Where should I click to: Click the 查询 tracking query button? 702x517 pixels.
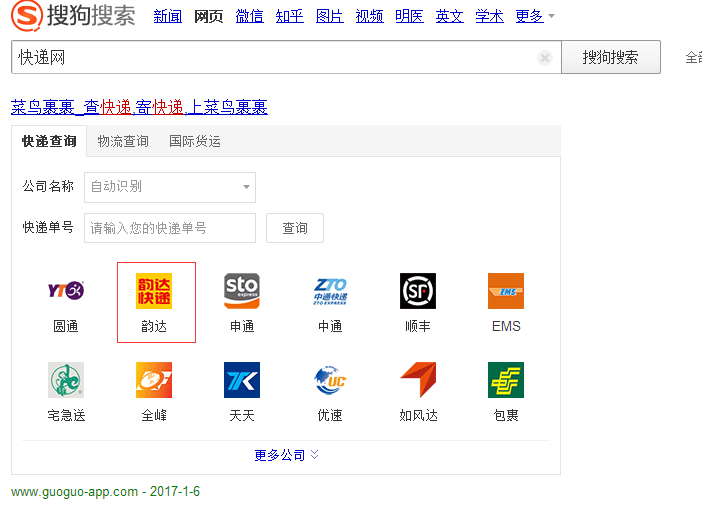295,228
